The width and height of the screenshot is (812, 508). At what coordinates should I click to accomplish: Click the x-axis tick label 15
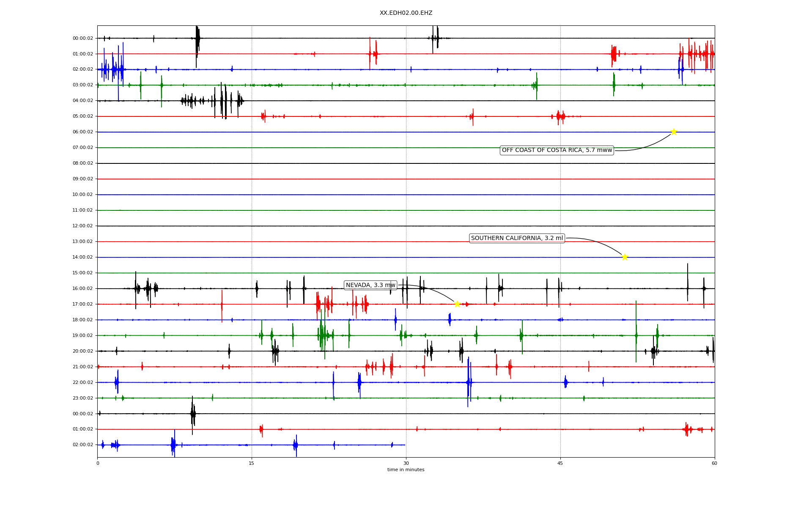pos(252,464)
